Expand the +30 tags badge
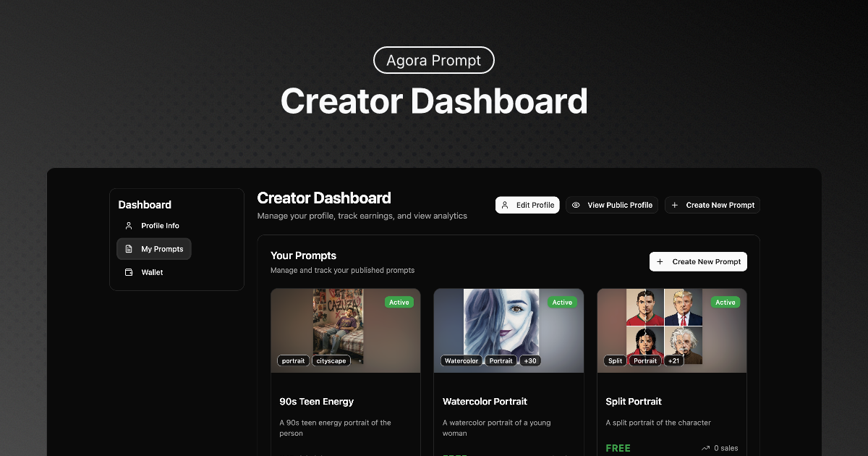The image size is (868, 456). [x=531, y=360]
